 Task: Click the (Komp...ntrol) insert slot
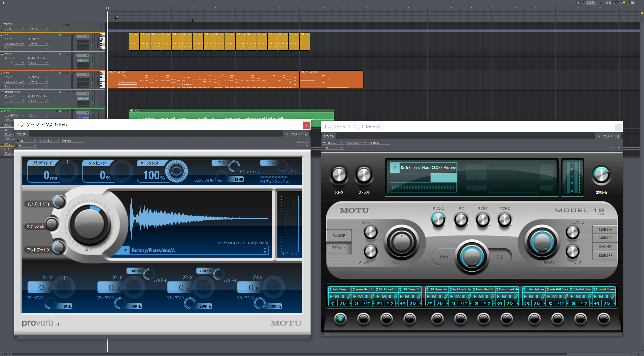pos(83,99)
